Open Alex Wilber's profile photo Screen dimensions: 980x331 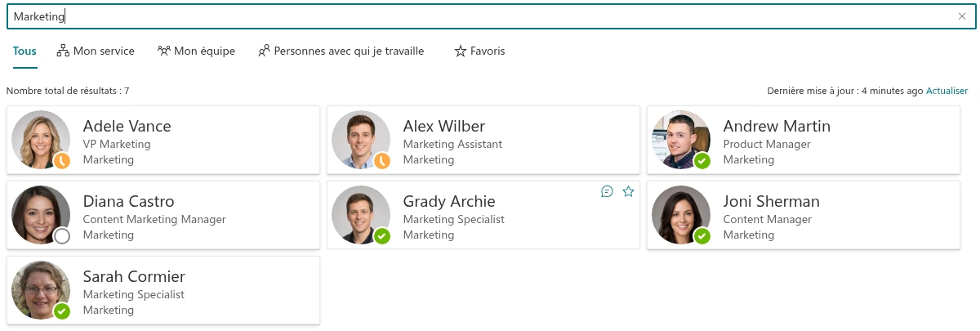point(361,140)
